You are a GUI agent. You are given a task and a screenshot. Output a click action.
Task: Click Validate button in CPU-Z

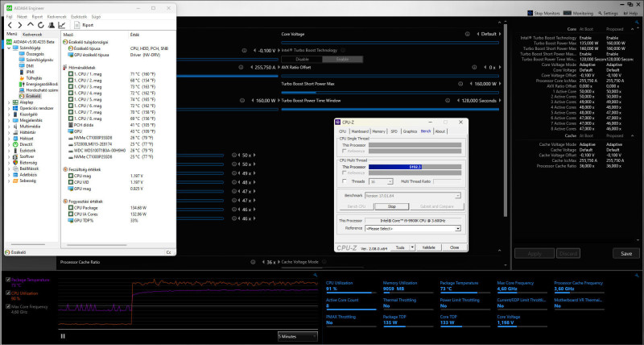429,247
